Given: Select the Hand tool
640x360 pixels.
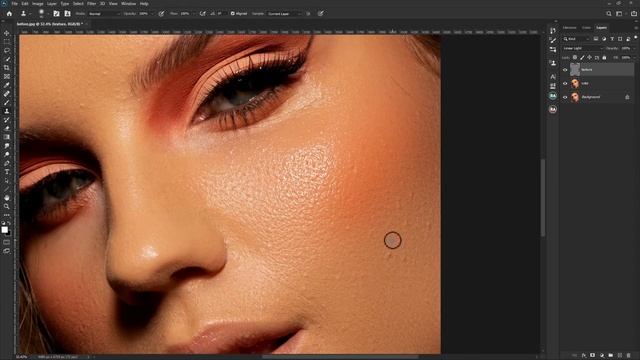Looking at the screenshot, I should [7, 198].
